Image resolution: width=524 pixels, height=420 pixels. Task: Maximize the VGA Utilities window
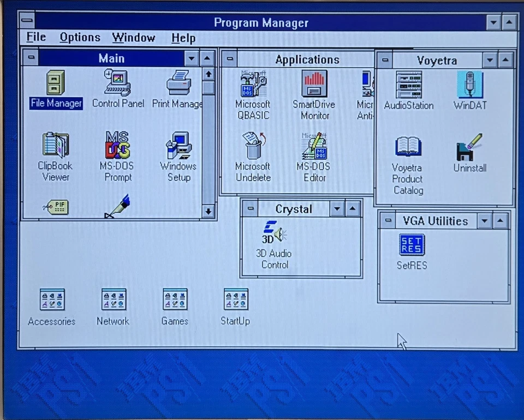pos(501,221)
